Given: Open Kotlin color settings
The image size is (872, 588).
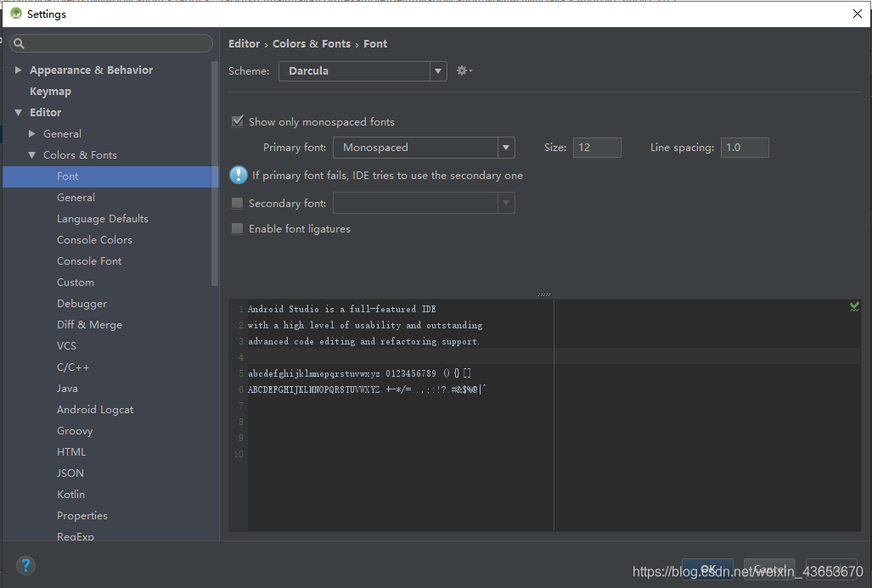Looking at the screenshot, I should pyautogui.click(x=70, y=494).
